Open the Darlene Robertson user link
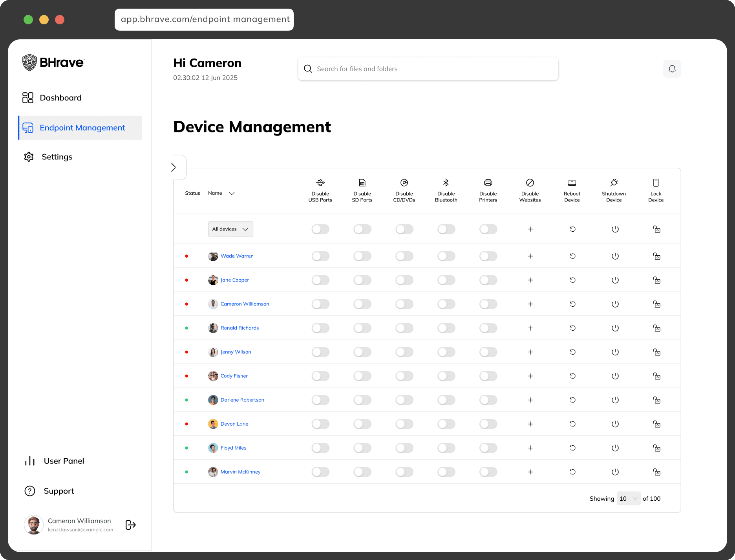The image size is (735, 560). tap(242, 400)
